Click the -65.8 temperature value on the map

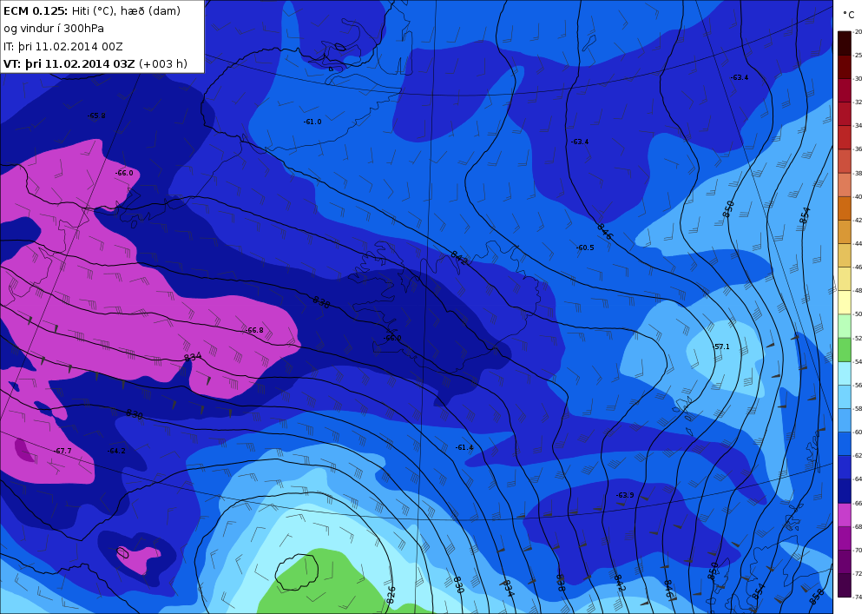(x=96, y=116)
